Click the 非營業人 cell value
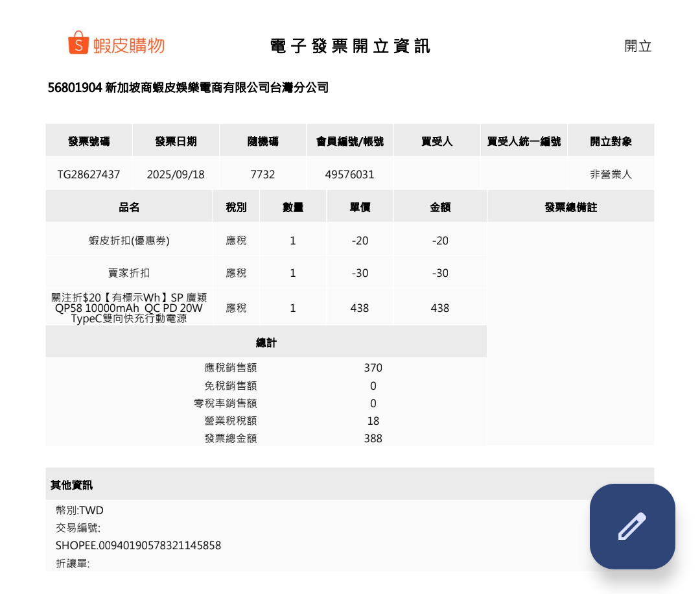700x594 pixels. point(611,174)
